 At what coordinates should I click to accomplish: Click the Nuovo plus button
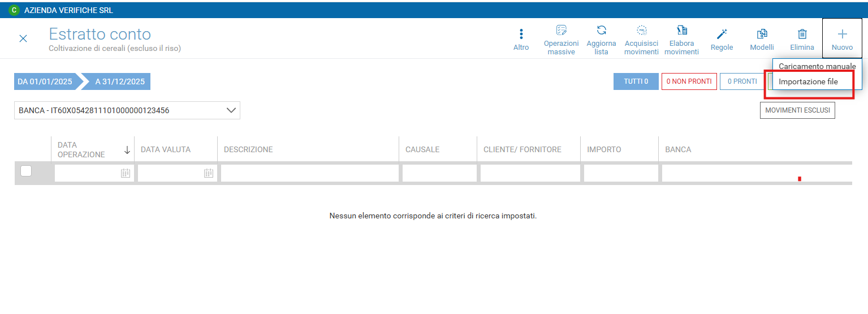pos(842,38)
